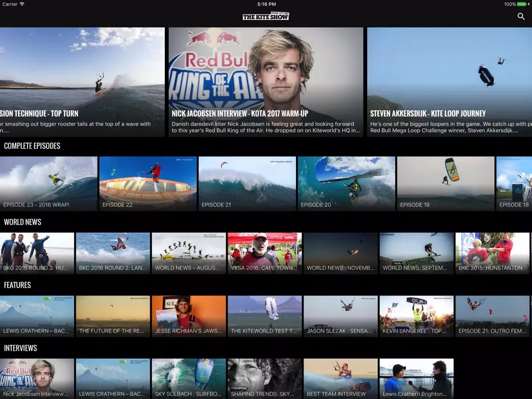Open Jason Slezak Sensa... feature
532x399 pixels.
tap(340, 316)
